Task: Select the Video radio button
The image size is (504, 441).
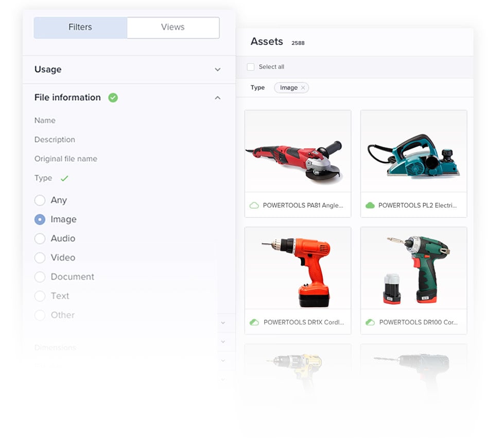Action: tap(40, 258)
